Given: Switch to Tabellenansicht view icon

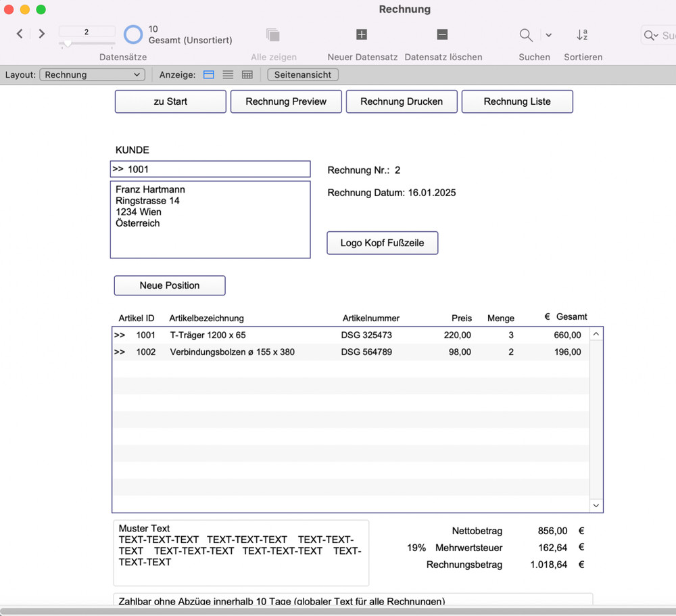Looking at the screenshot, I should point(247,74).
